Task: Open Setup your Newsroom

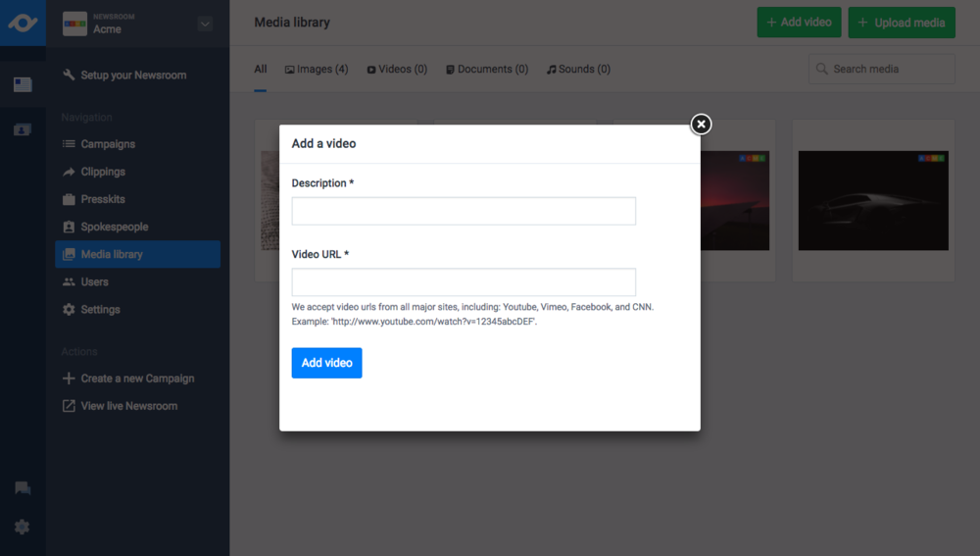Action: click(124, 76)
